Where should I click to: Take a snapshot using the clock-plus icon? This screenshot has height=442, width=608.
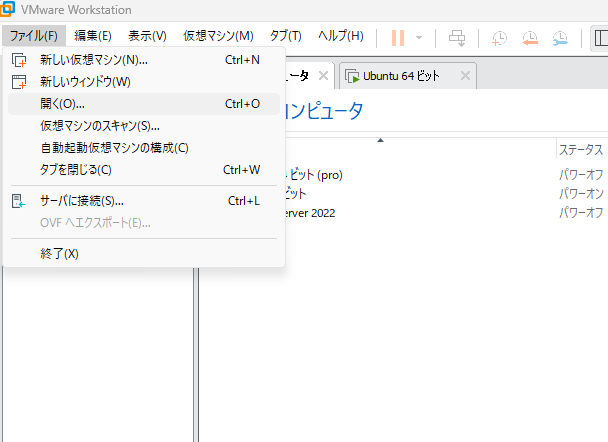[x=499, y=38]
